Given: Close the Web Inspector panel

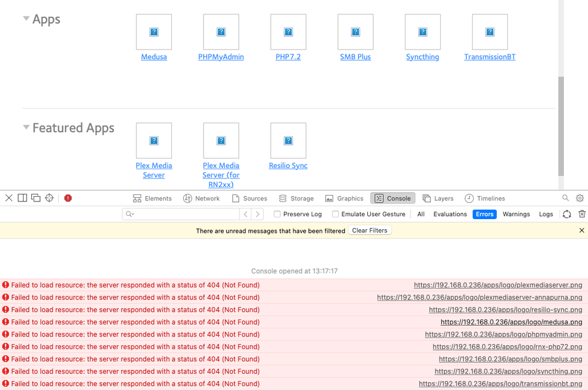Looking at the screenshot, I should coord(9,198).
